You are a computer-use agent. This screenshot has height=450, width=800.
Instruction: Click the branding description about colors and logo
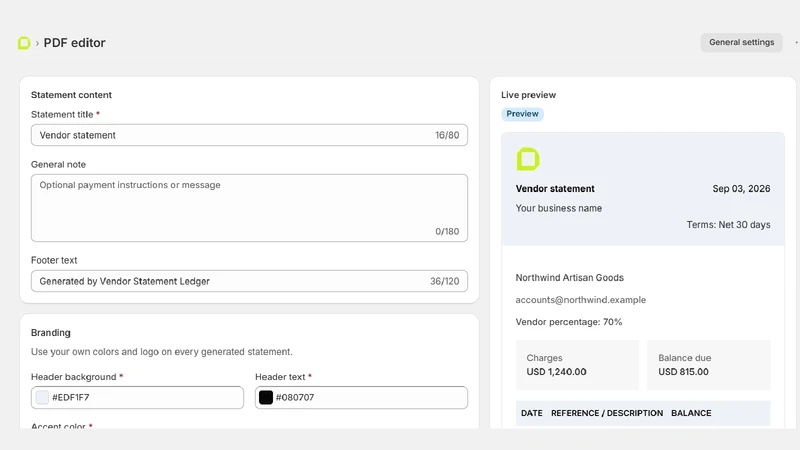[x=162, y=352]
